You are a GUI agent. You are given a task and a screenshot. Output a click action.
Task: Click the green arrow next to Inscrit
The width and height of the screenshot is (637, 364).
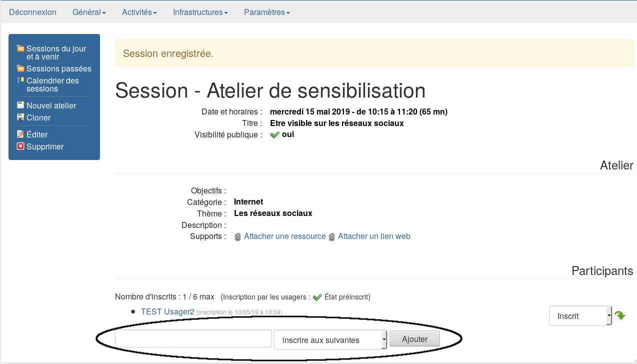pyautogui.click(x=619, y=315)
